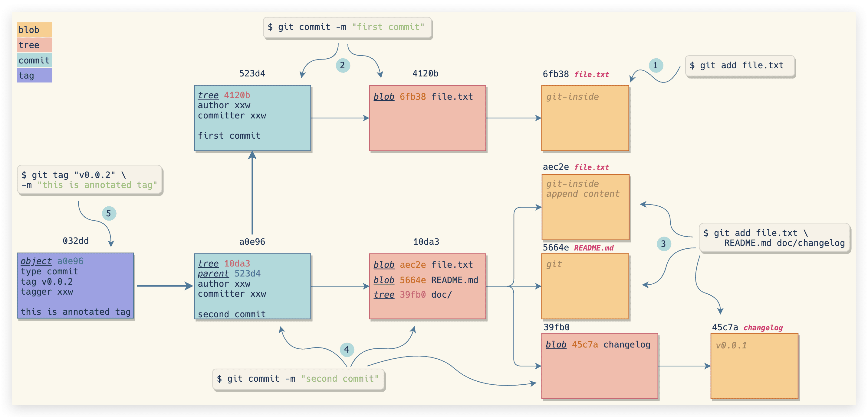
Task: Click the underlined 'parent' link in commit a0e96
Action: pos(213,274)
